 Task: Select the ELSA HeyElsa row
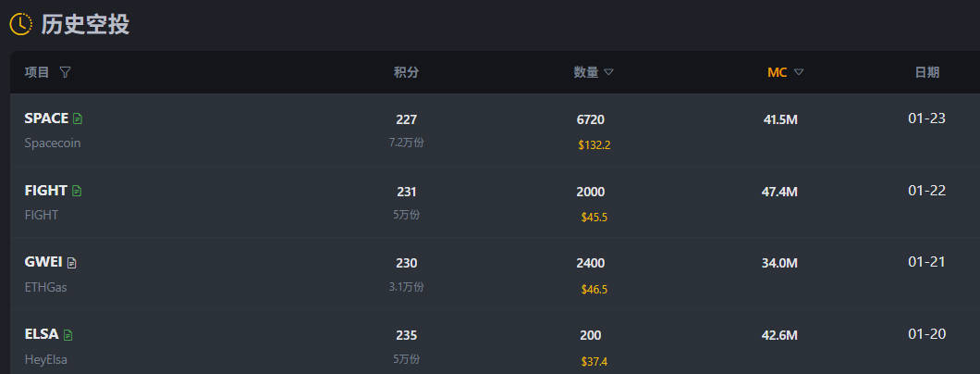pos(495,343)
